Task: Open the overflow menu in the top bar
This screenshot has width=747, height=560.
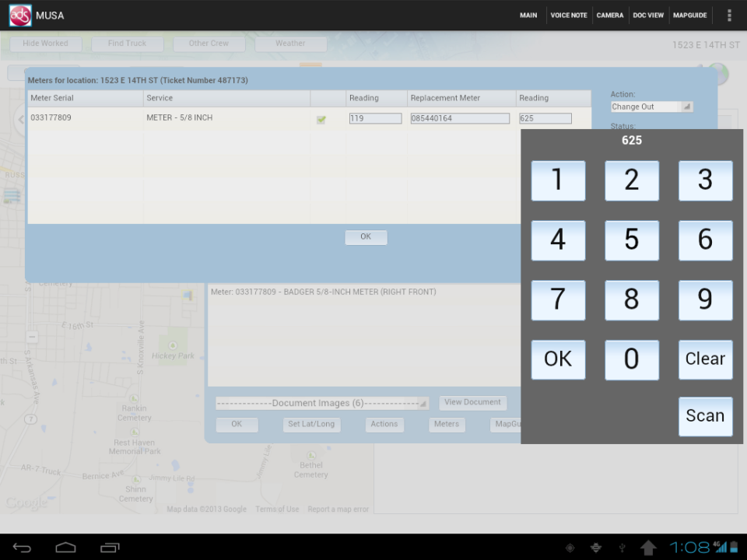Action: click(x=729, y=15)
